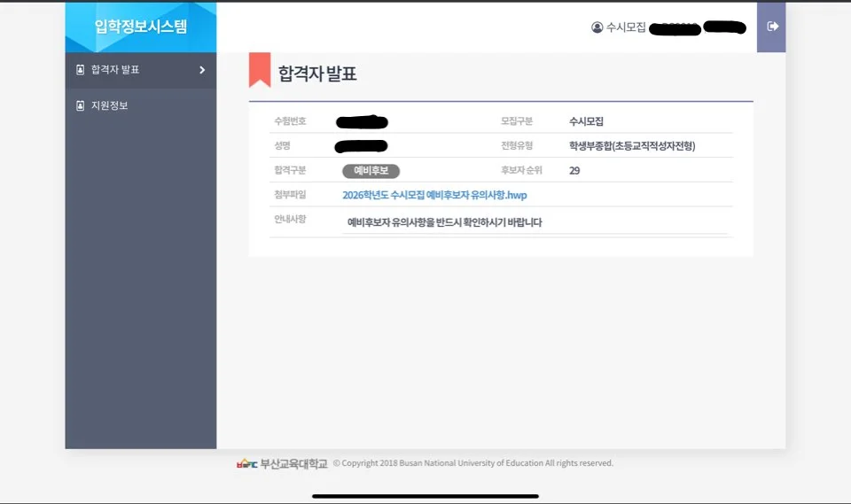Download the 2026학년도 수시모집 예비후보자 유의사항.hwp file
Viewport: 851px width, 504px height.
coord(434,195)
